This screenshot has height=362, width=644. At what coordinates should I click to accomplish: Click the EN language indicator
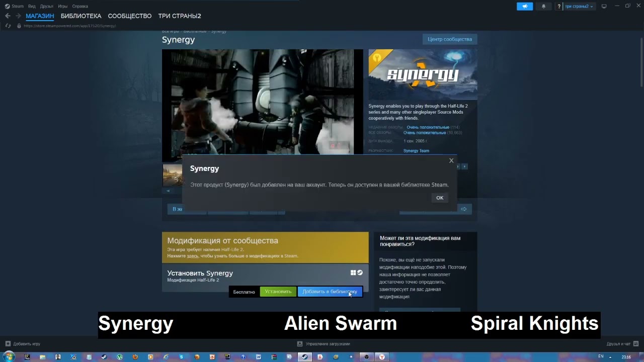pyautogui.click(x=601, y=356)
